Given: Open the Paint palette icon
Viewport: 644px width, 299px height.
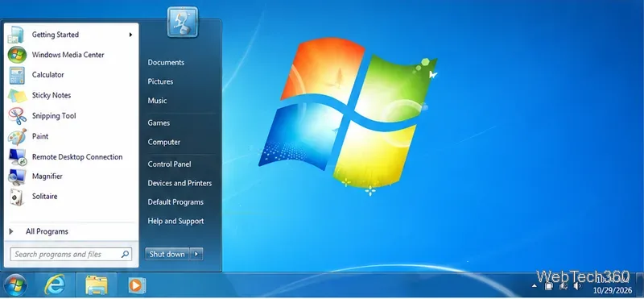Looking at the screenshot, I should [17, 136].
